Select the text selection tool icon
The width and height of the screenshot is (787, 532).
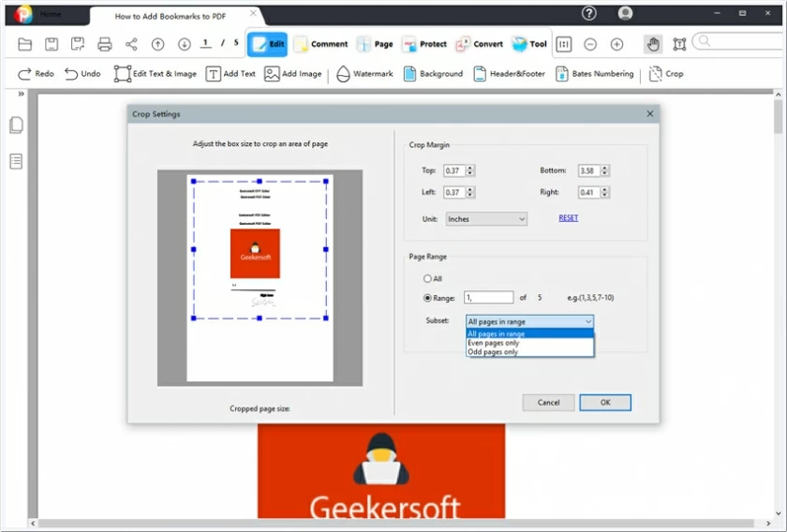pos(679,44)
